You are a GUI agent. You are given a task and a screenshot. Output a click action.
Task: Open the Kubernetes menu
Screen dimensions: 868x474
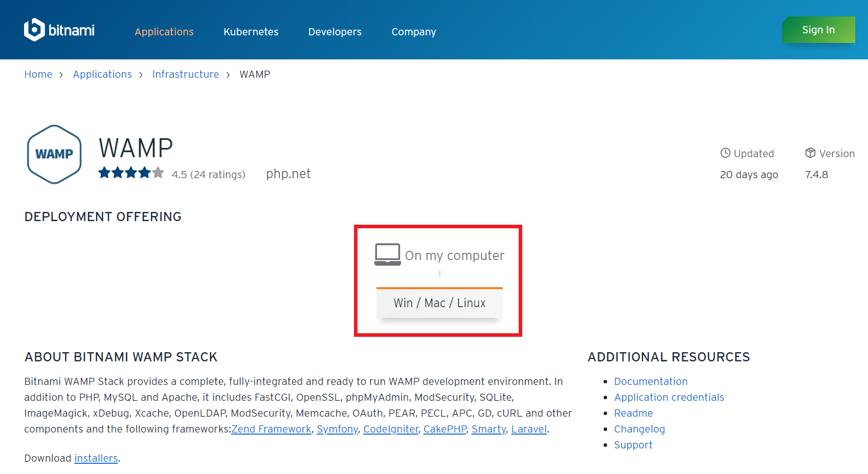click(x=251, y=32)
